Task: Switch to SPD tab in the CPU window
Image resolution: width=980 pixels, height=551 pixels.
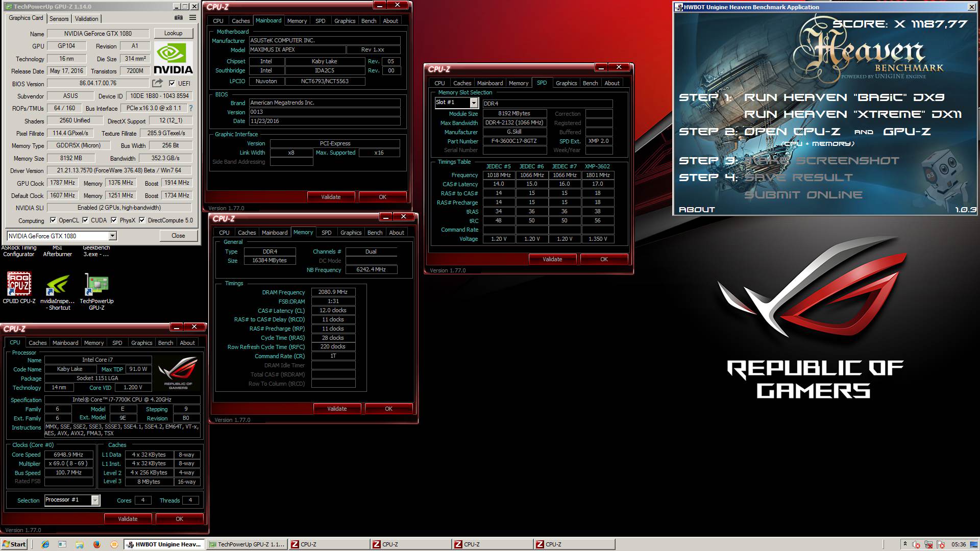Action: point(117,343)
